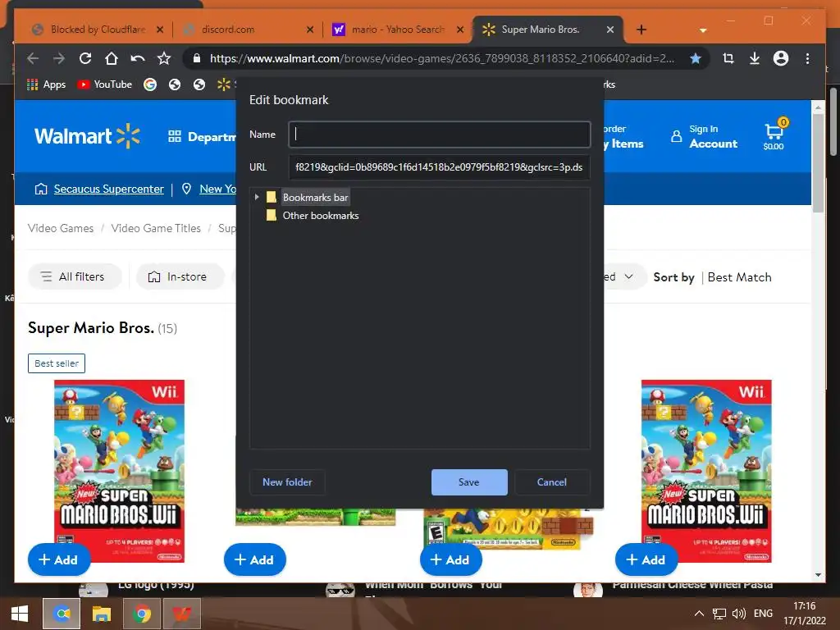The image size is (840, 630).
Task: Select the Super Mario Bros. tab
Action: 540,30
